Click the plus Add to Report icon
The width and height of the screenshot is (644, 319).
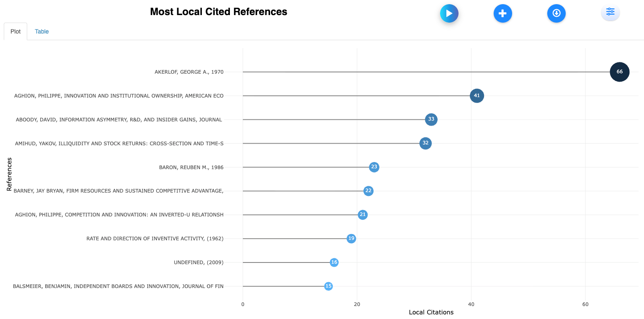coord(502,13)
